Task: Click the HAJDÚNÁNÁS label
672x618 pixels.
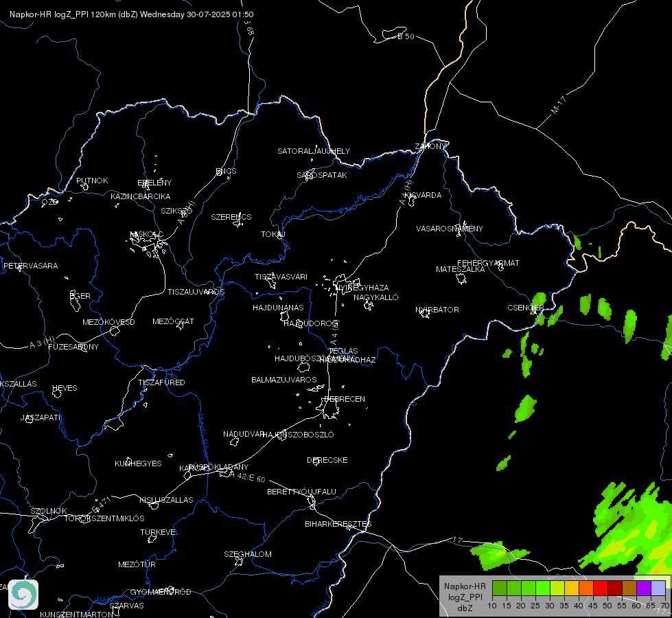Action: (278, 308)
